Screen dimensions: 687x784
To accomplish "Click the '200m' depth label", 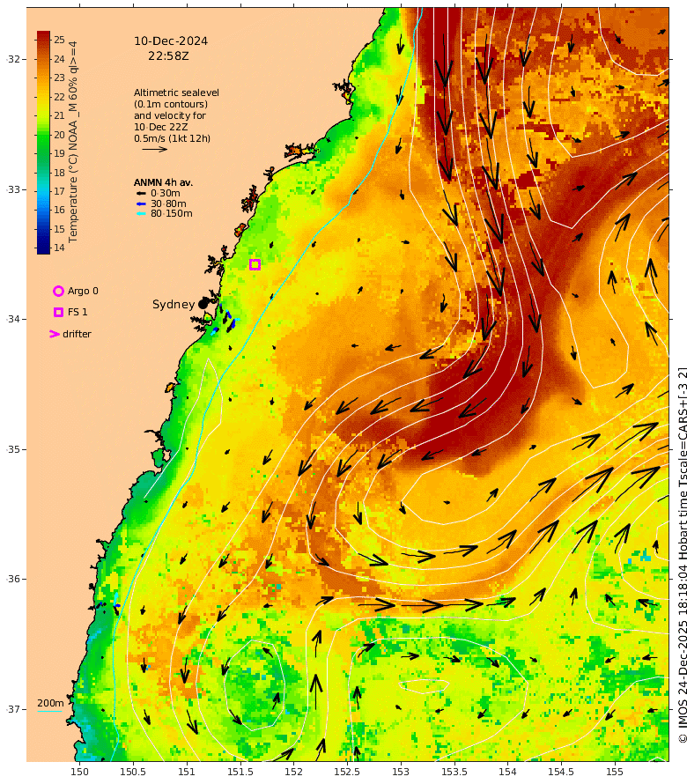I will (x=50, y=703).
